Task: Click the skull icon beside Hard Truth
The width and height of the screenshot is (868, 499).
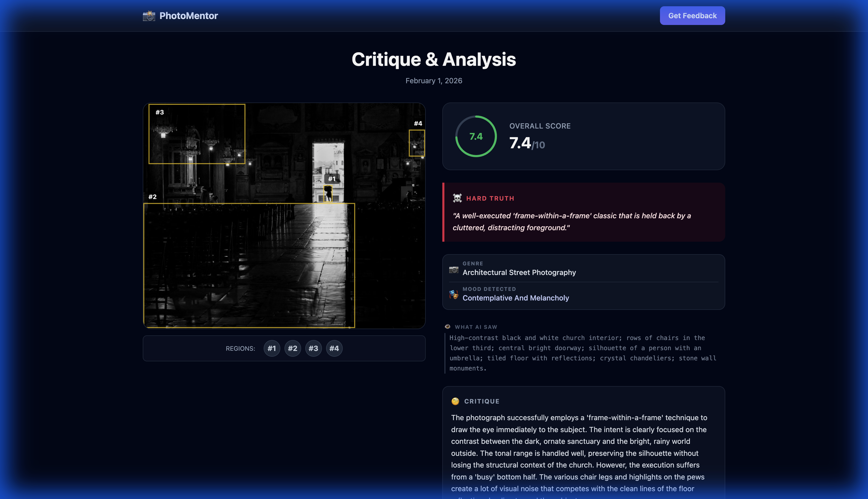Action: pyautogui.click(x=457, y=198)
